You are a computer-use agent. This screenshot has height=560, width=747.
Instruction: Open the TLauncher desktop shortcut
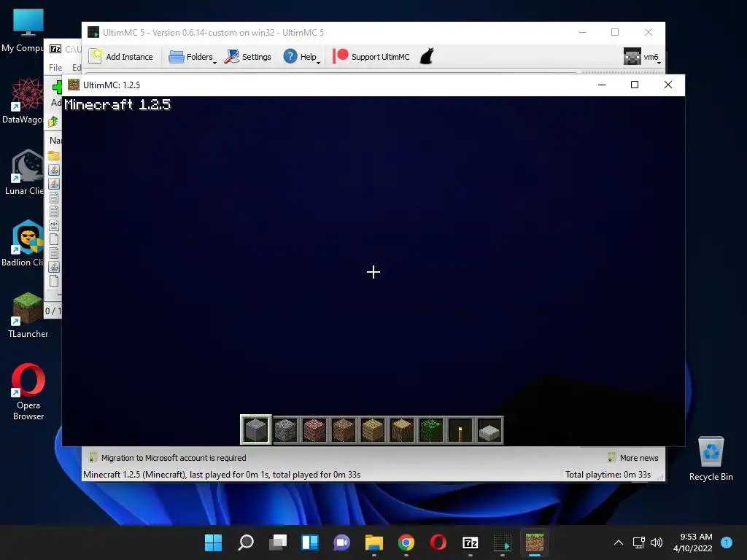pyautogui.click(x=28, y=315)
